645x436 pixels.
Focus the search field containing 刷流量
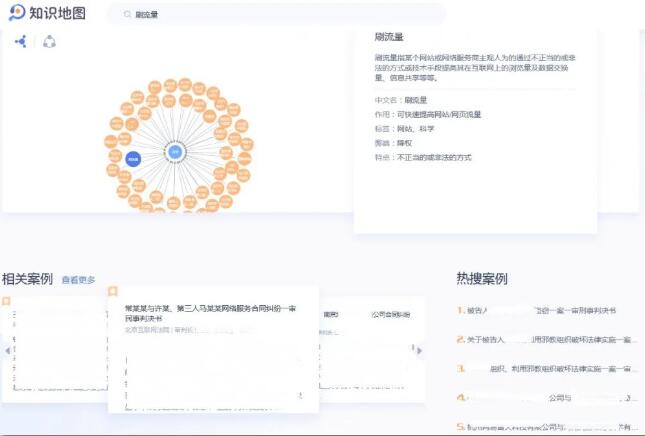pyautogui.click(x=276, y=14)
